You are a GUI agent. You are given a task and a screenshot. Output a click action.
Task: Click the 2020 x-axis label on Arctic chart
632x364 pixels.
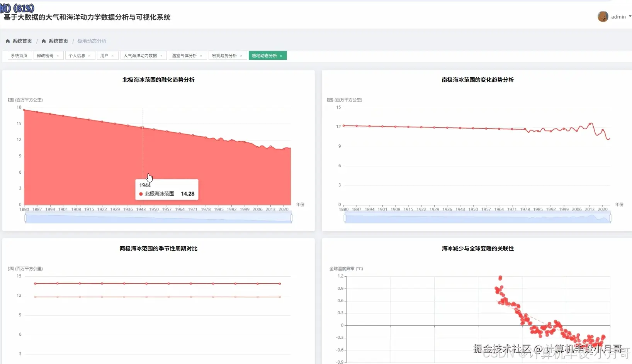tap(284, 209)
